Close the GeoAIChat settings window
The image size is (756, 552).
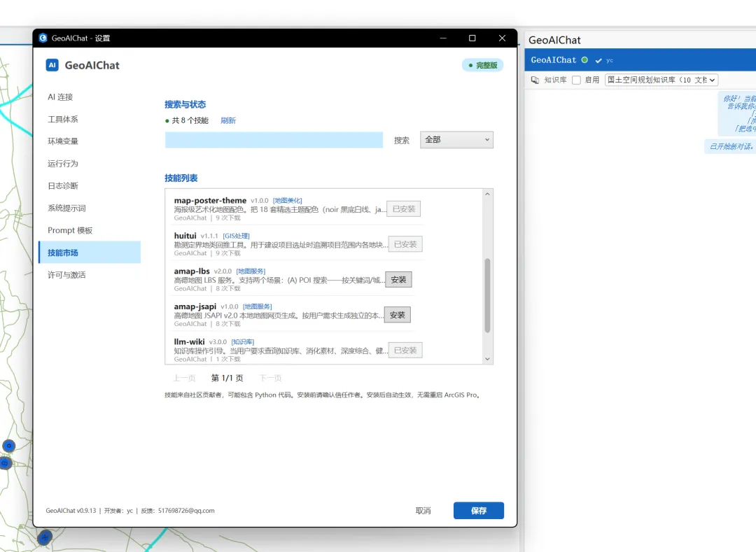[x=502, y=38]
